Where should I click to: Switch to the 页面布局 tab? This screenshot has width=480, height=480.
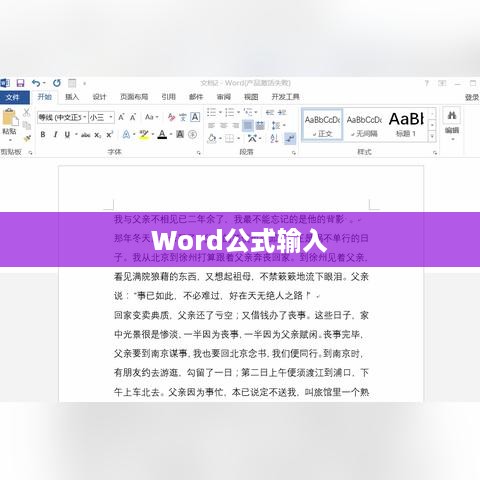tap(134, 97)
